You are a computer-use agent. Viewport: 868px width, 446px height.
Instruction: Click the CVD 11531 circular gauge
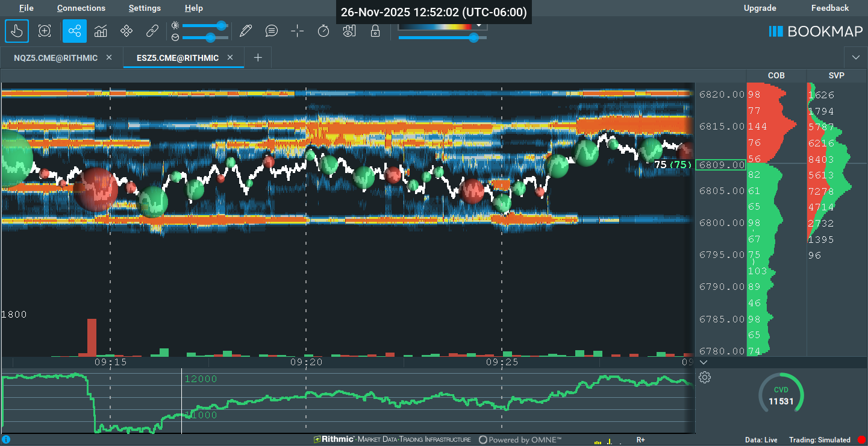point(781,395)
